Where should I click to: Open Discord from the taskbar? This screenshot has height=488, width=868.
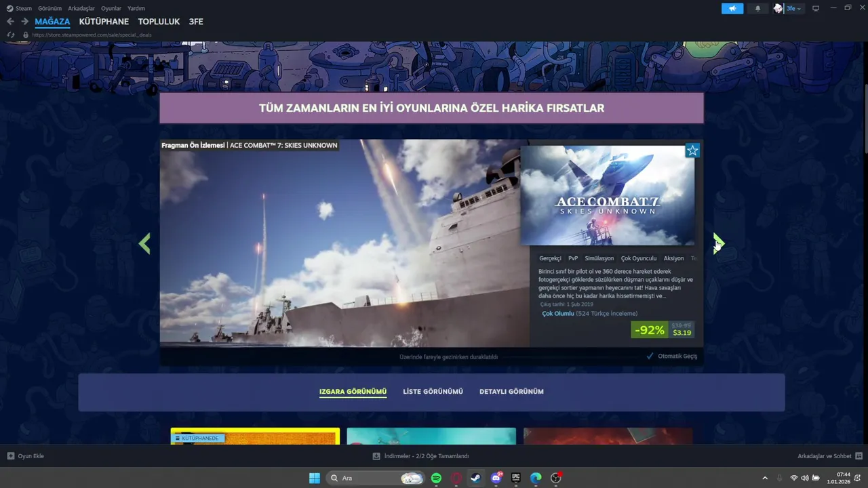click(x=496, y=478)
